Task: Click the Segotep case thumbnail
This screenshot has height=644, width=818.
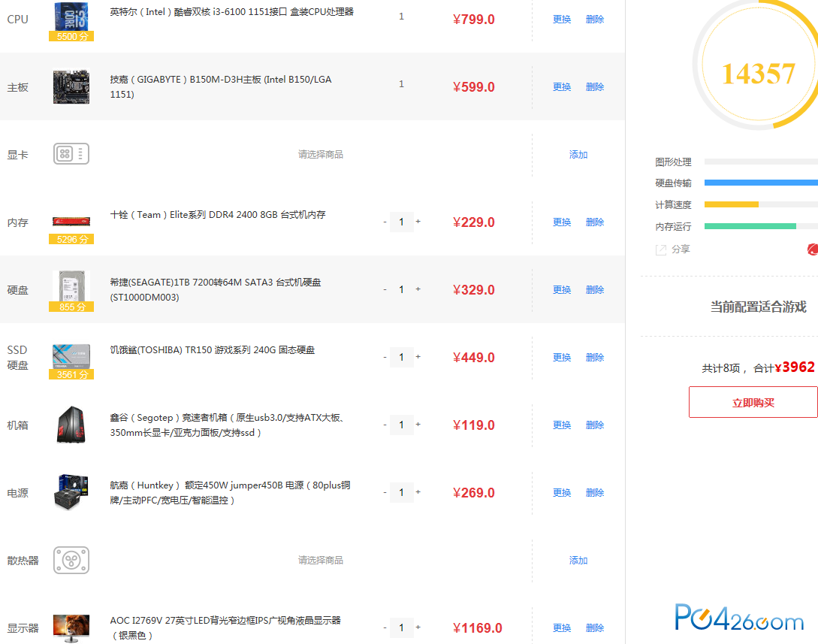Action: pyautogui.click(x=71, y=425)
